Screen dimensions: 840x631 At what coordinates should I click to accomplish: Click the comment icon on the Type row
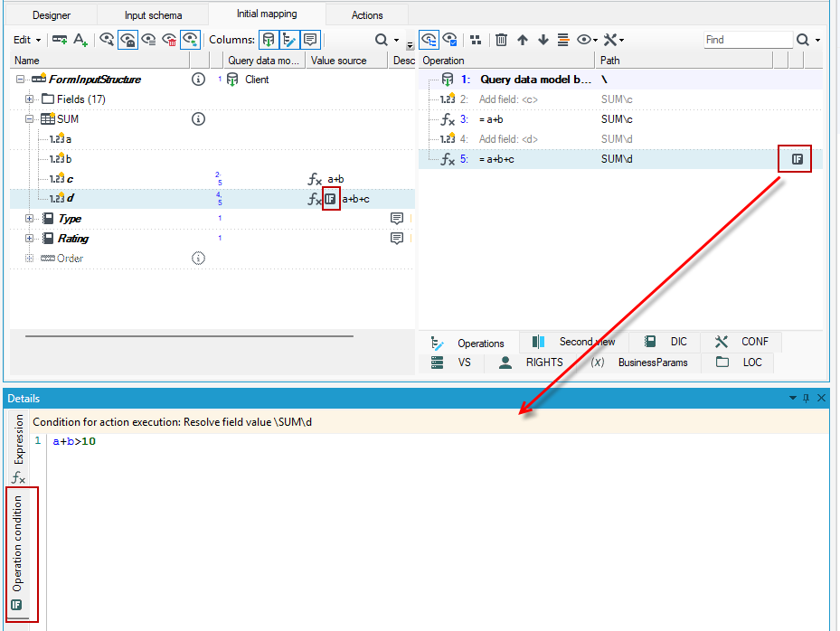tap(397, 219)
